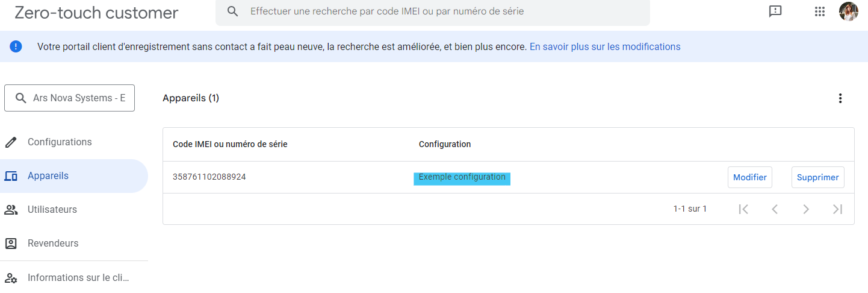868x293 pixels.
Task: Click Supprimer to delete the device
Action: [x=817, y=177]
